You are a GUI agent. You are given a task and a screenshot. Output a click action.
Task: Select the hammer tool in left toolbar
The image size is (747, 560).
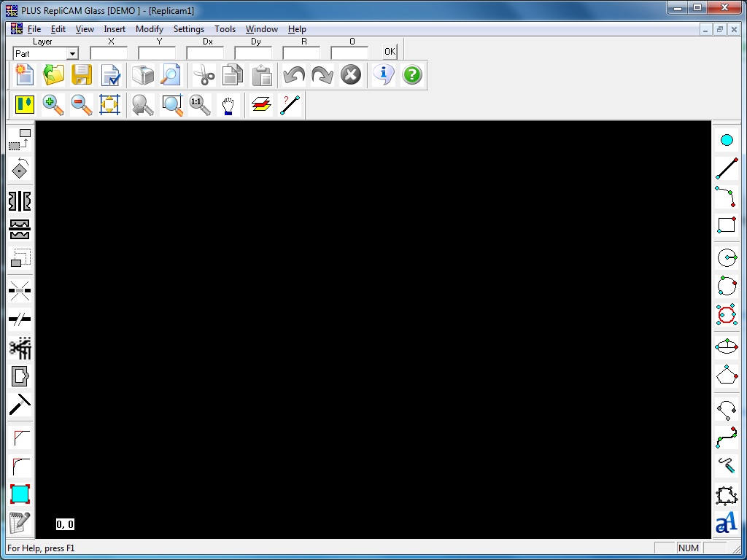19,404
